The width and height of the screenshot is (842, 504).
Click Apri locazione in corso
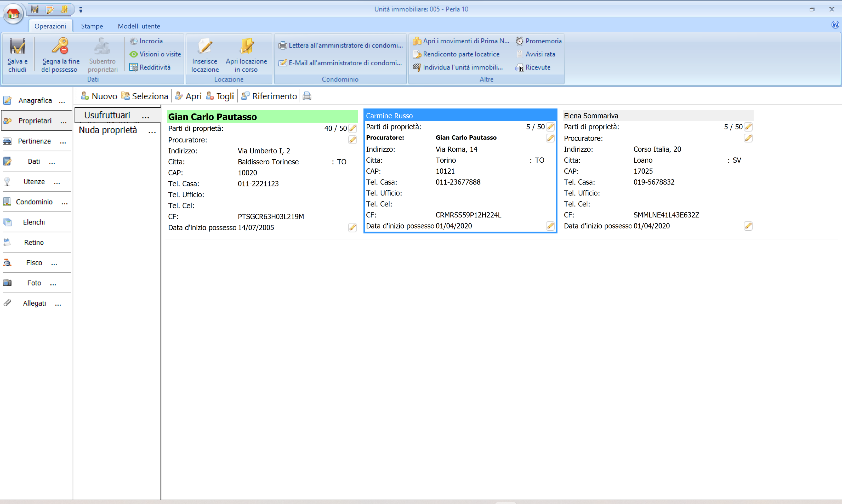246,55
